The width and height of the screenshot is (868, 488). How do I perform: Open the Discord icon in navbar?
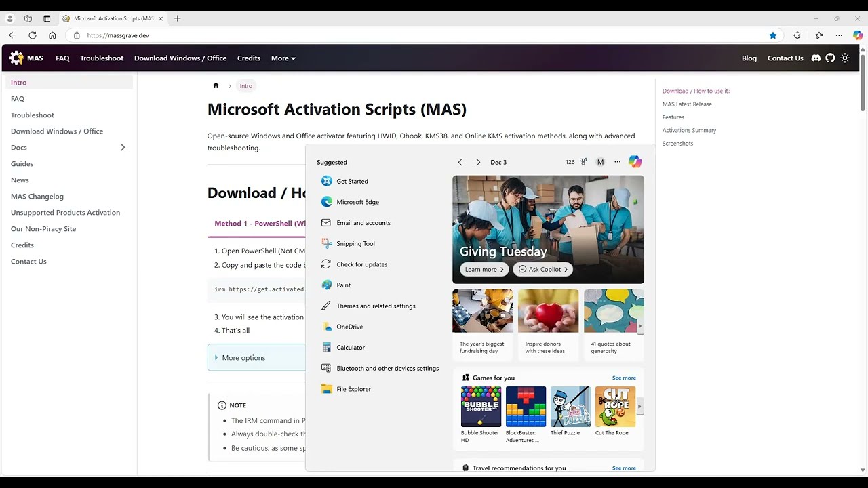(x=816, y=58)
